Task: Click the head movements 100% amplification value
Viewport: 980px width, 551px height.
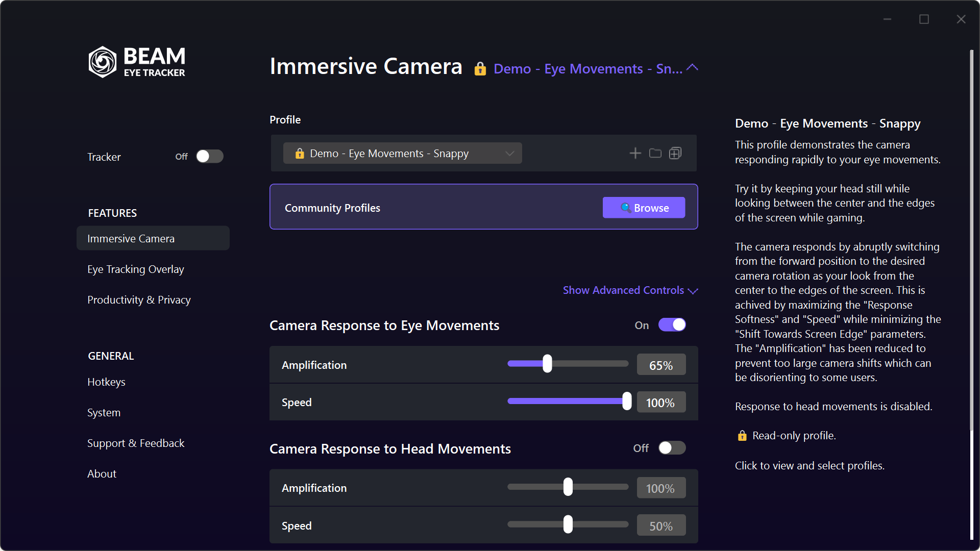Action: [661, 488]
